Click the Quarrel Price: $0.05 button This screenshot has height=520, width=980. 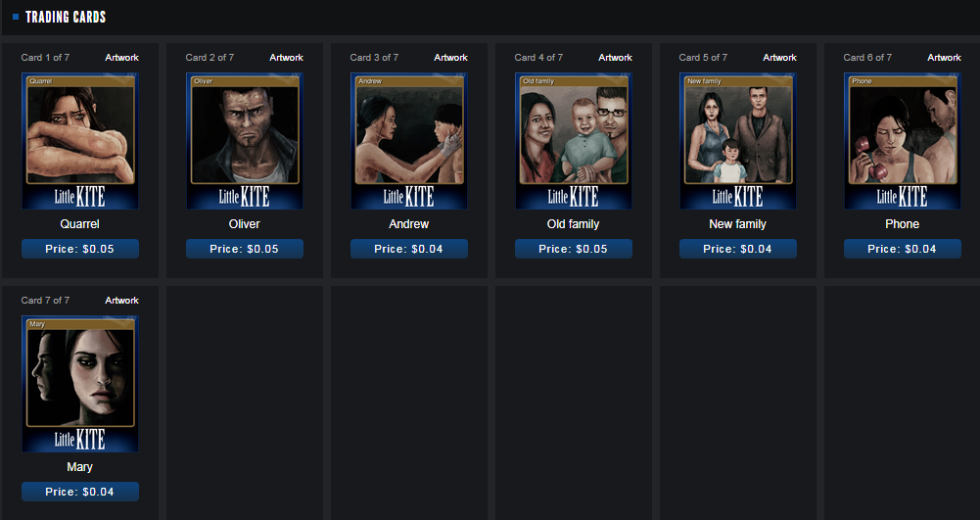click(80, 249)
